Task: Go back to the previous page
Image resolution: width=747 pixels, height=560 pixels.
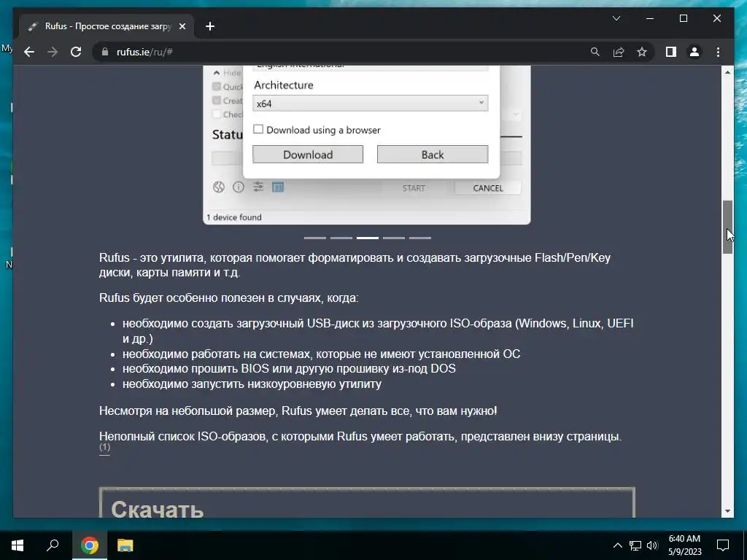Action: click(29, 52)
